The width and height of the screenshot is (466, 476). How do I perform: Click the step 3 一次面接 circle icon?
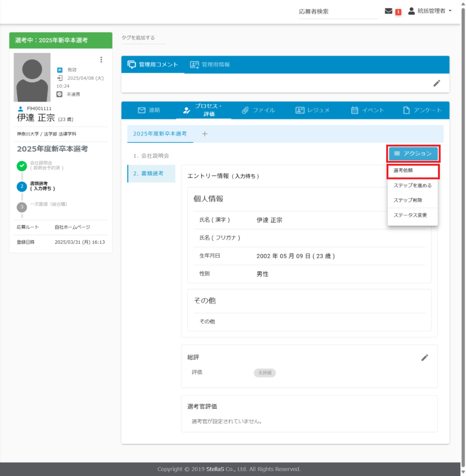(x=21, y=207)
